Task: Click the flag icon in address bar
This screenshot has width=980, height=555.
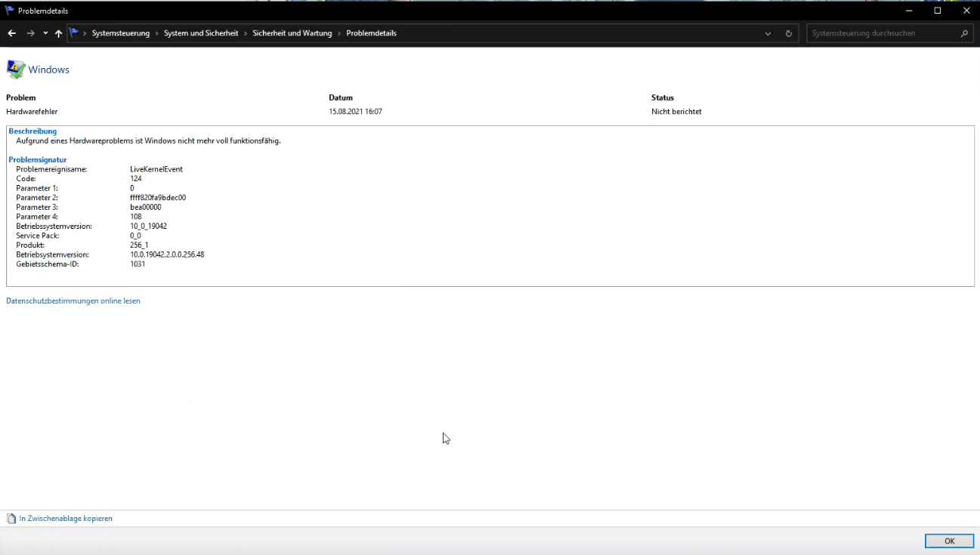Action: pos(74,32)
